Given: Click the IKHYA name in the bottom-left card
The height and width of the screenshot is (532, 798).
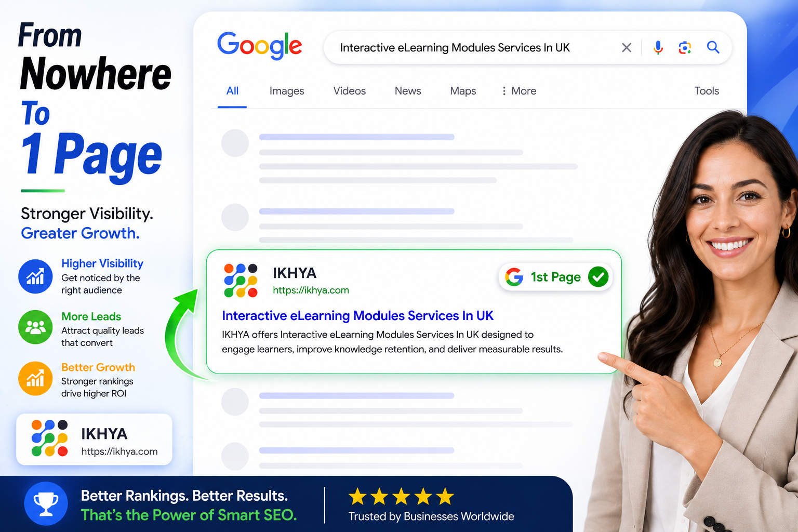Looking at the screenshot, I should (104, 434).
